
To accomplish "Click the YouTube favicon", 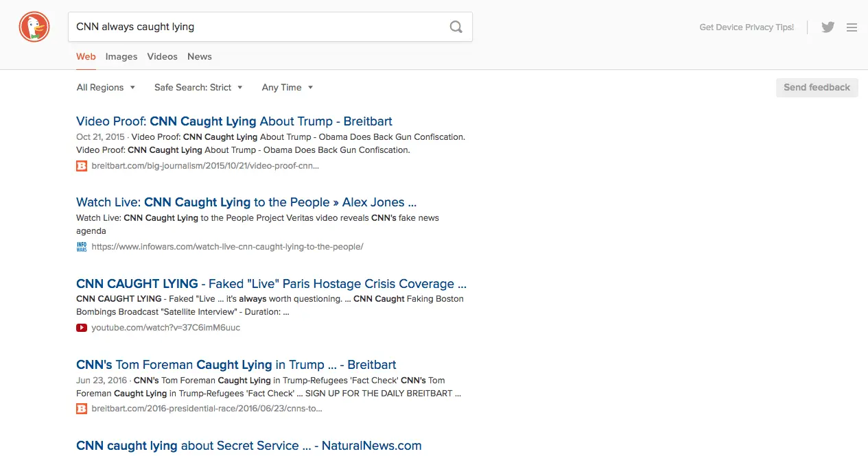I will (x=82, y=327).
